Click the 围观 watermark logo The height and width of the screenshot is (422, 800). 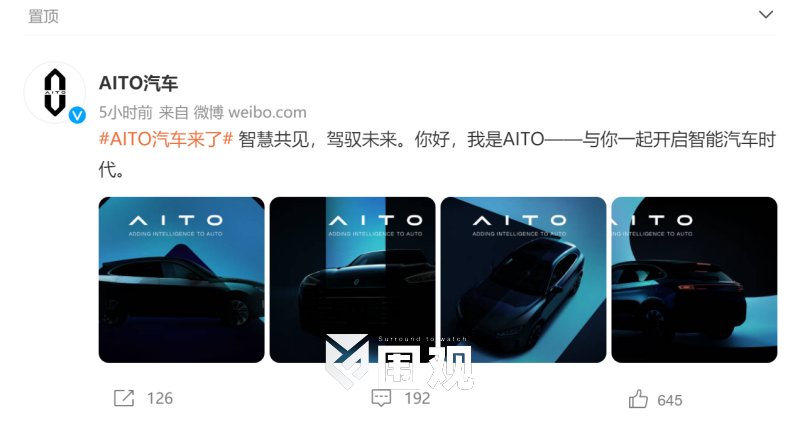tap(399, 363)
